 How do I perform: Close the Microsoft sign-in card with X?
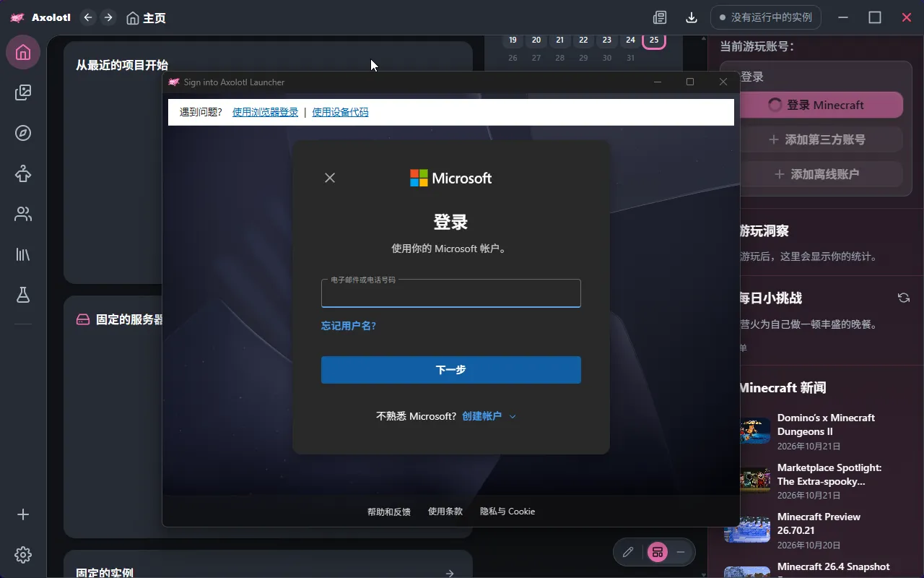pyautogui.click(x=330, y=178)
